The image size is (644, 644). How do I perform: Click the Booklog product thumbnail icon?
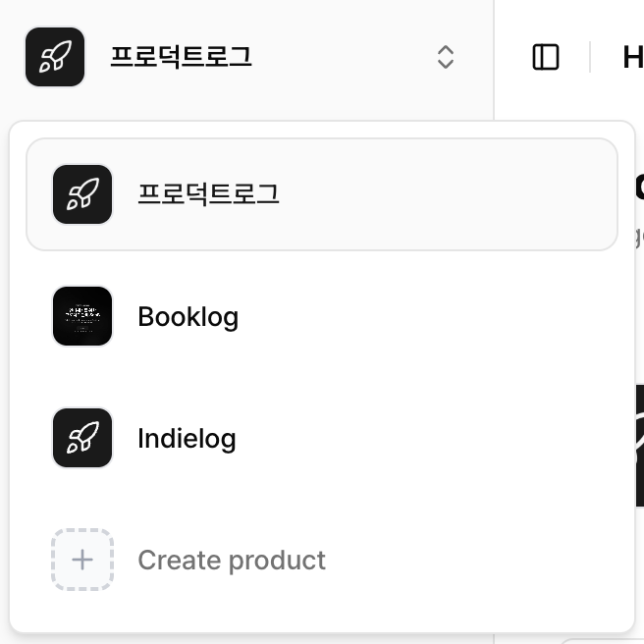point(82,316)
